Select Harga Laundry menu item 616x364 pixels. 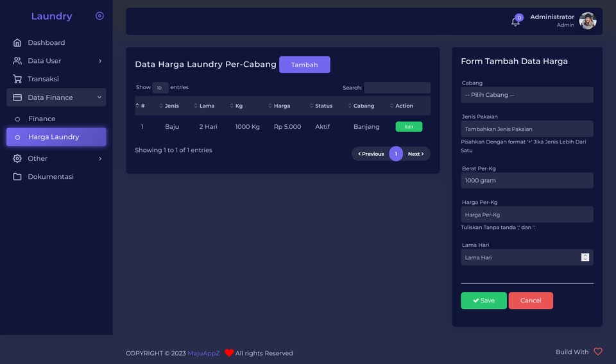click(56, 137)
